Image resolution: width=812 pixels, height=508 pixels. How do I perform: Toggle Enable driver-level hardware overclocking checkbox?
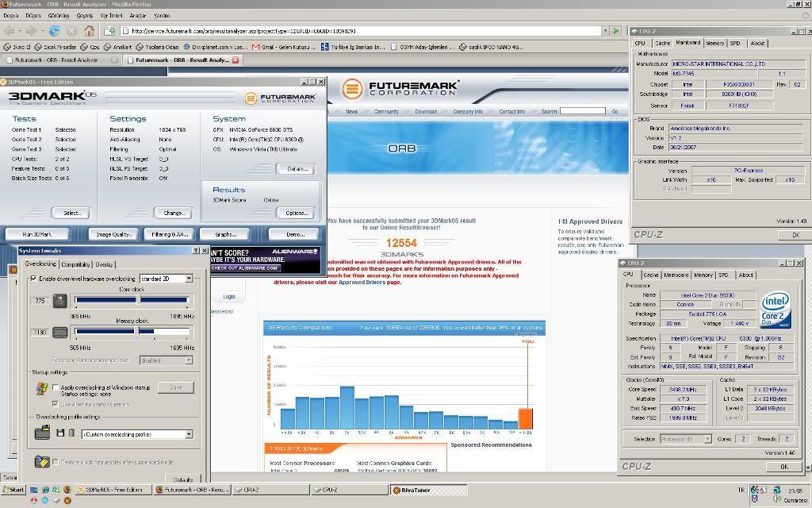(33, 279)
